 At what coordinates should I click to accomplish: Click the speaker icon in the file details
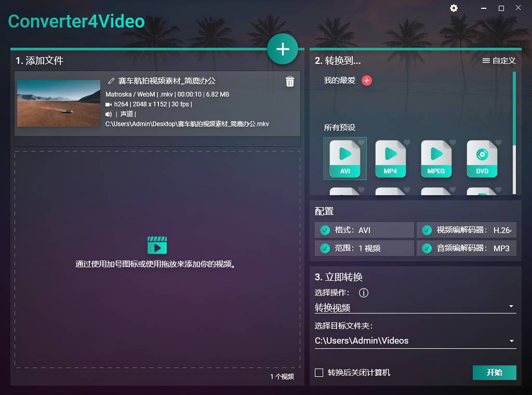(109, 114)
